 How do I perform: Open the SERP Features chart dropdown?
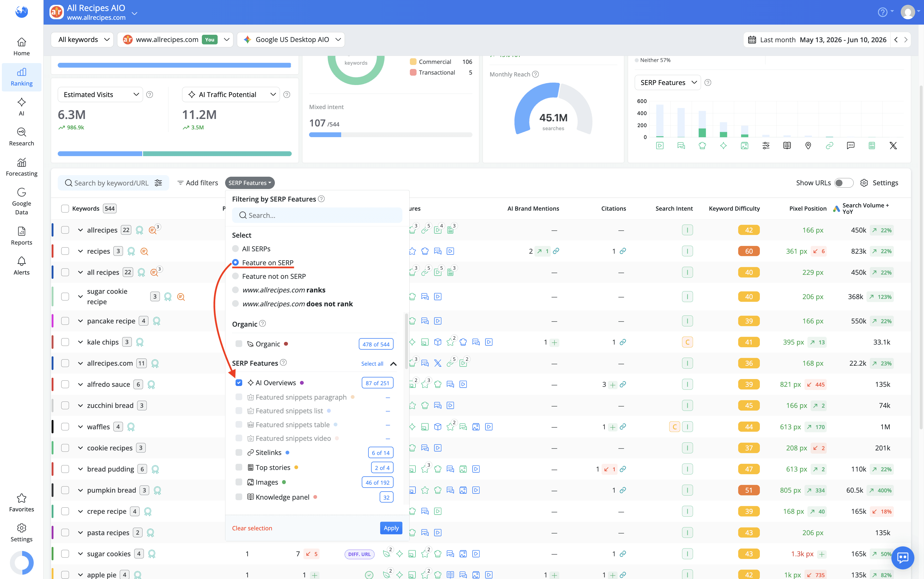coord(667,83)
